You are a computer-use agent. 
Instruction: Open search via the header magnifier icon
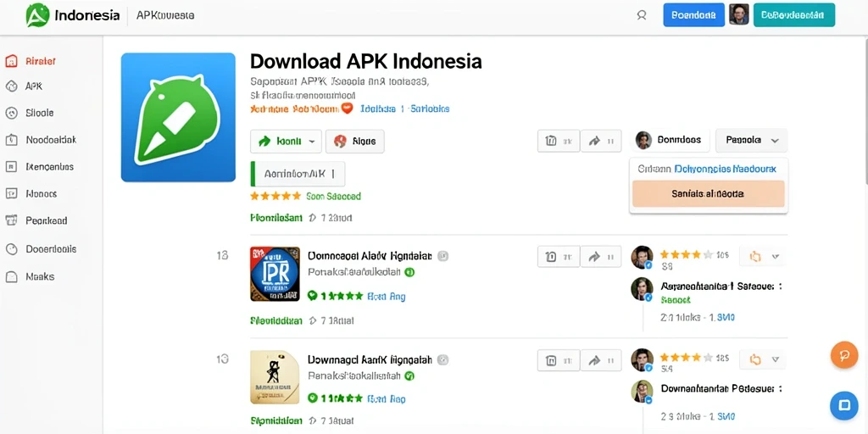pos(642,15)
